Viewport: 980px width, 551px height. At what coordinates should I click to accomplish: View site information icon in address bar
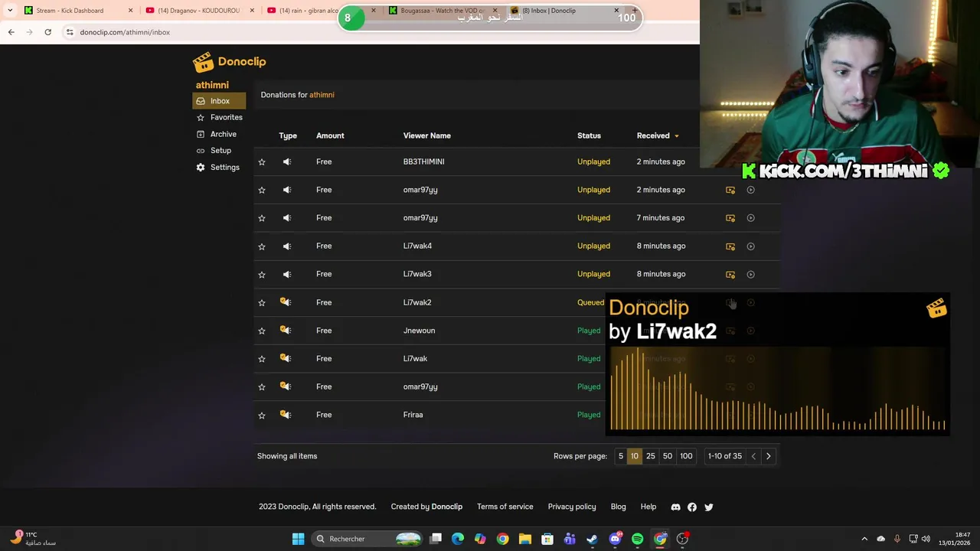tap(70, 32)
